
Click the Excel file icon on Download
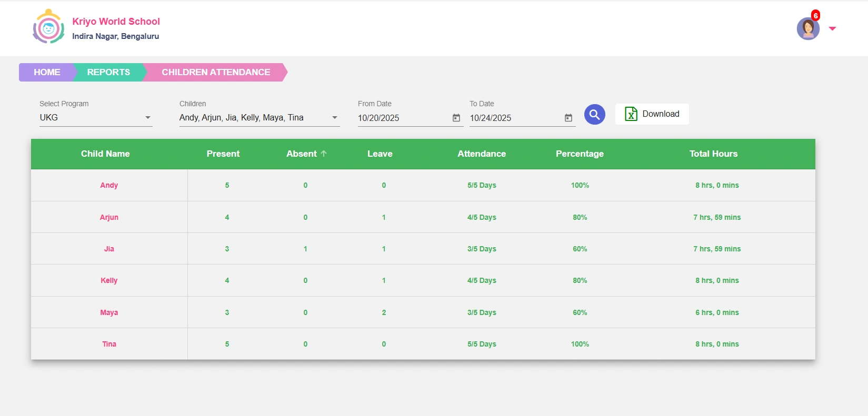[631, 114]
